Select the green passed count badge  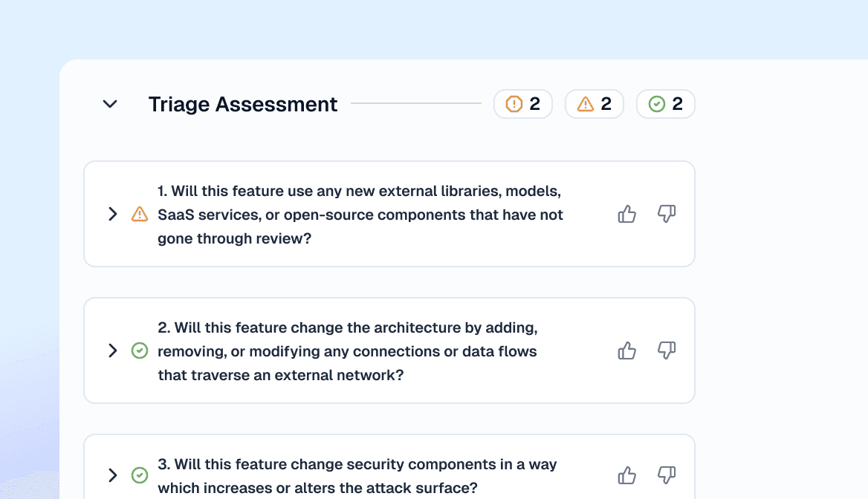(x=666, y=104)
